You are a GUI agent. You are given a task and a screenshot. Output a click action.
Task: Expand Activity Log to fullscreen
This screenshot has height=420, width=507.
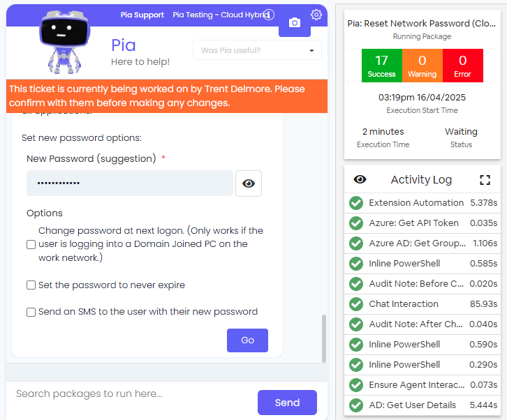pyautogui.click(x=485, y=179)
